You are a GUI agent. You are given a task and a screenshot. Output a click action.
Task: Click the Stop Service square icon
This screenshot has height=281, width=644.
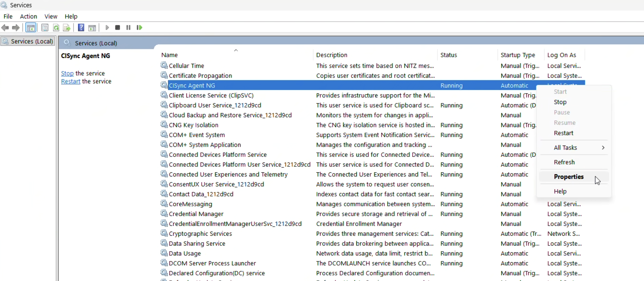coord(117,28)
